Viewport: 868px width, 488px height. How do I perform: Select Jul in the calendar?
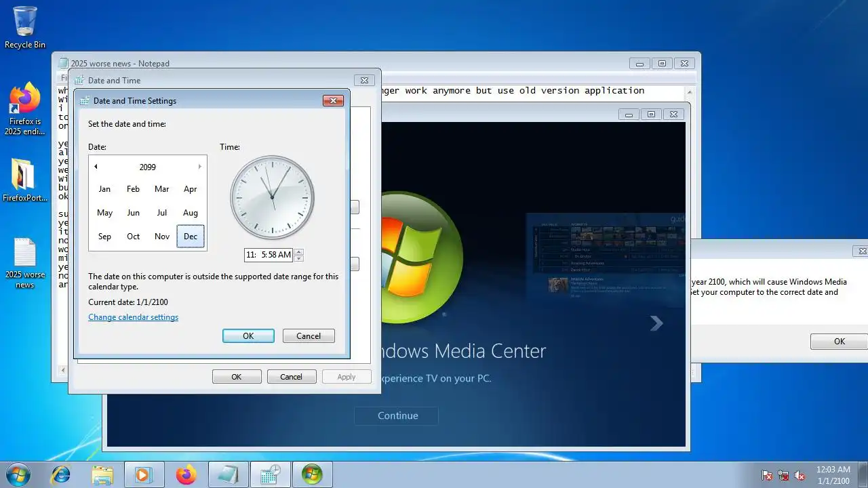coord(161,213)
